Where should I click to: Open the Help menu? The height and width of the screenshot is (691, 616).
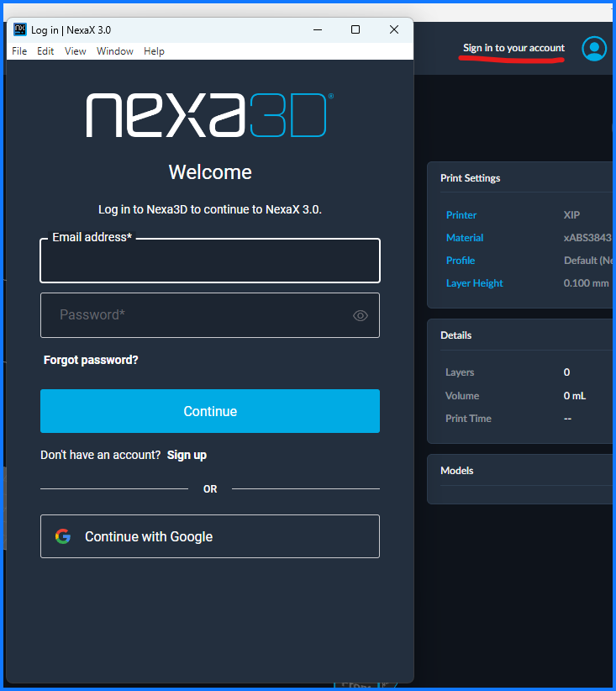pos(155,51)
